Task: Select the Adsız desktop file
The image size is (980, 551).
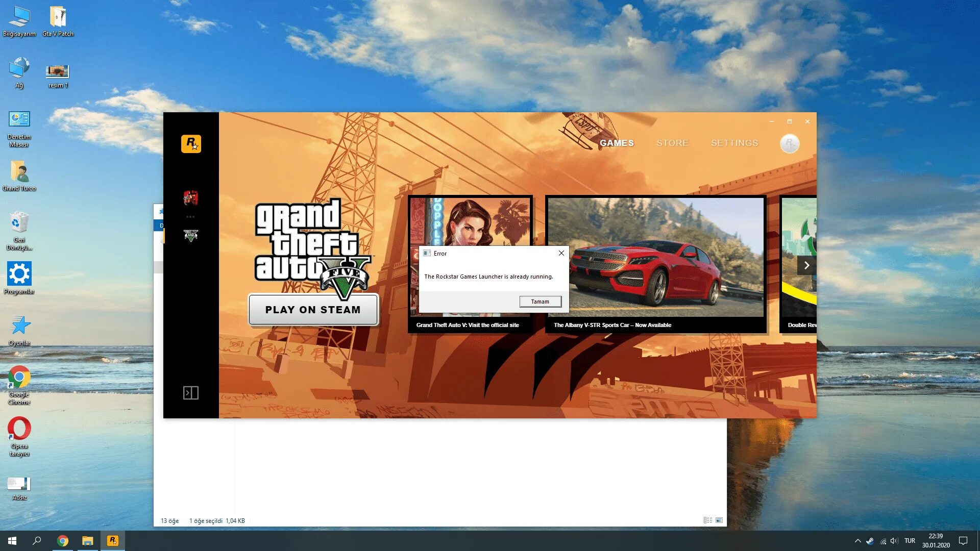Action: click(19, 489)
